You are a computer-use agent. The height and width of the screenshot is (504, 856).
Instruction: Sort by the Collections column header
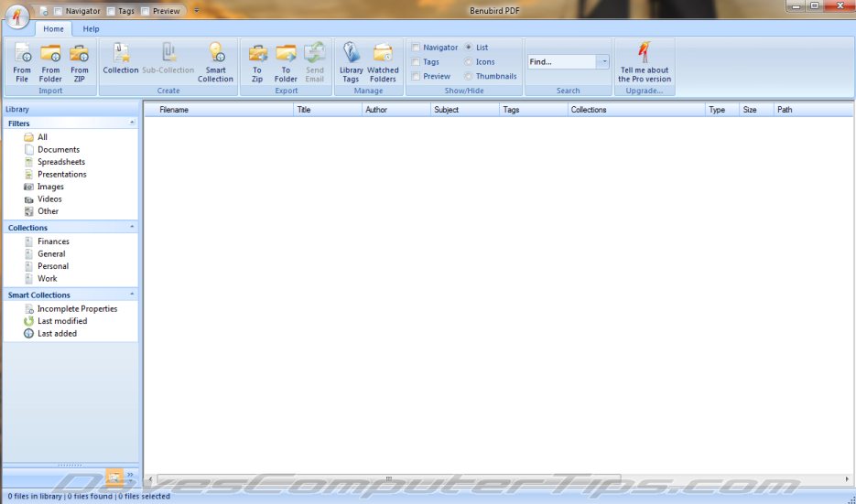pyautogui.click(x=636, y=110)
